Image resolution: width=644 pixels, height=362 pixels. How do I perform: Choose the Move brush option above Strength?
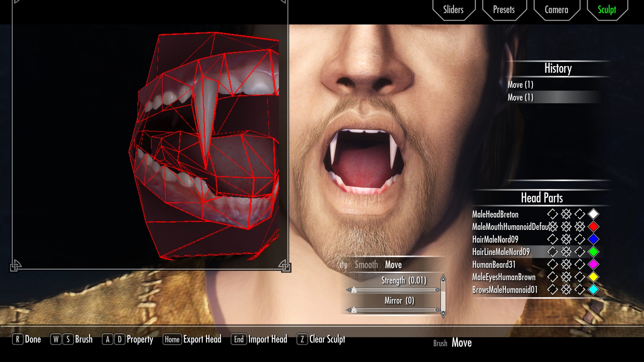coord(393,265)
